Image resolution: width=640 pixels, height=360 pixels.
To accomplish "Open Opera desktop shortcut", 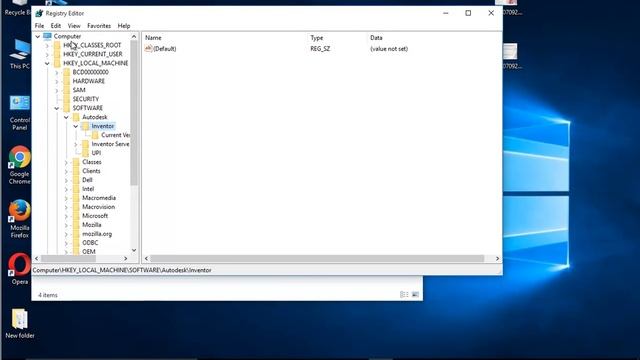I will tap(19, 269).
